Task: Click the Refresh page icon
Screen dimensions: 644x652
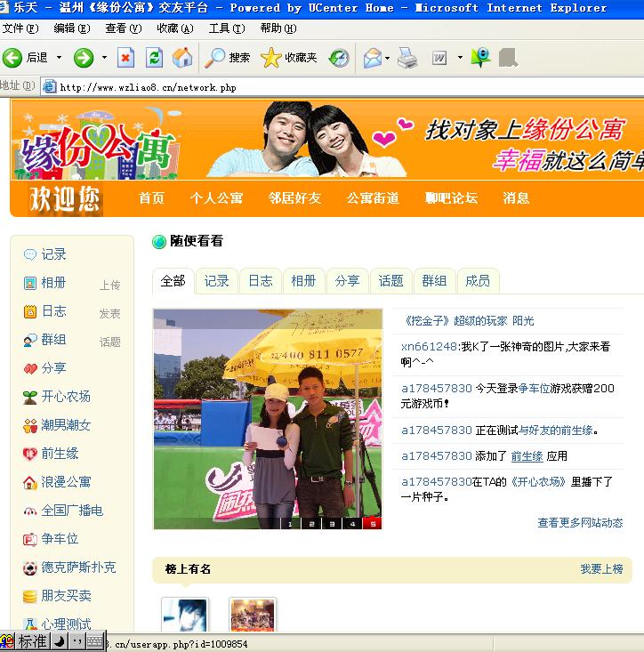Action: pyautogui.click(x=154, y=58)
